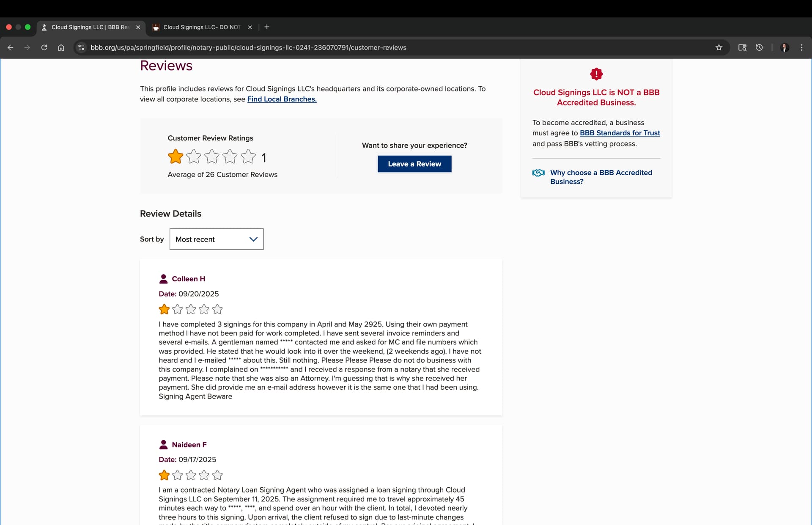Click Why choose a BBB Accredited Business
812x525 pixels.
(601, 177)
